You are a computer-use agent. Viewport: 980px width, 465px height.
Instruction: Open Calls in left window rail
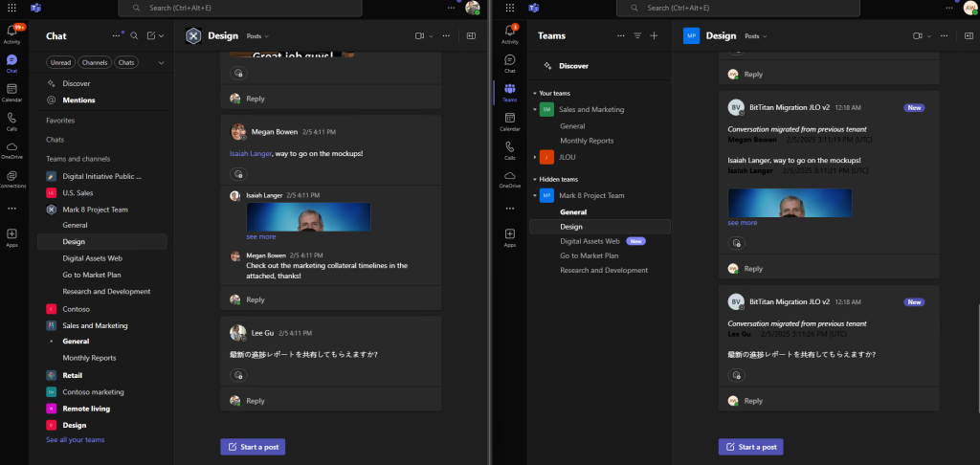(11, 121)
